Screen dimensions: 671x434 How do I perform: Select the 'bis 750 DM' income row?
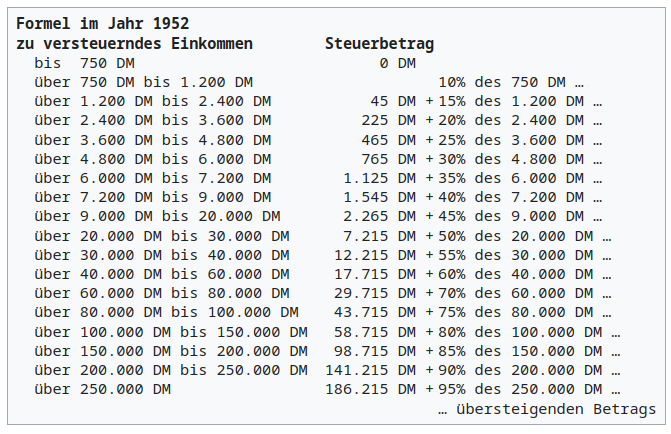tap(85, 63)
